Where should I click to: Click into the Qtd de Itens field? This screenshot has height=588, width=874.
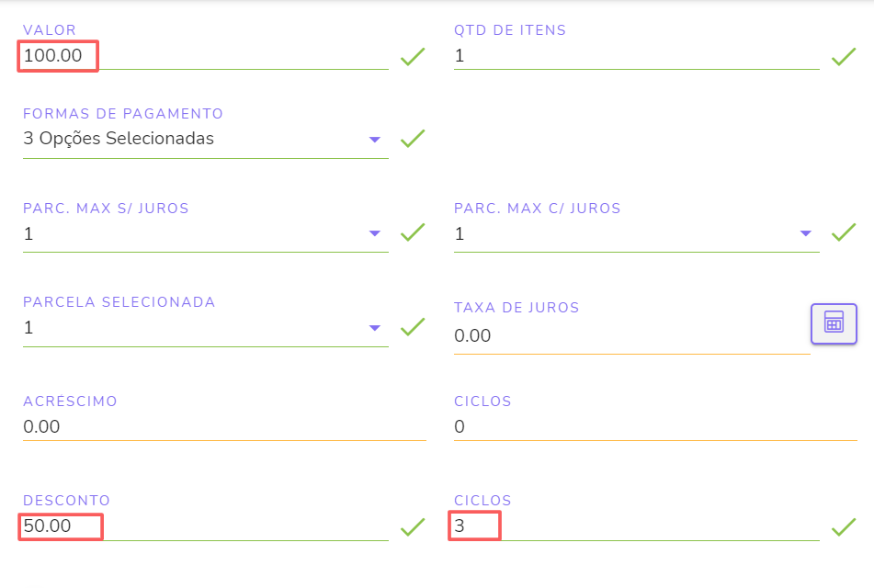pyautogui.click(x=634, y=56)
